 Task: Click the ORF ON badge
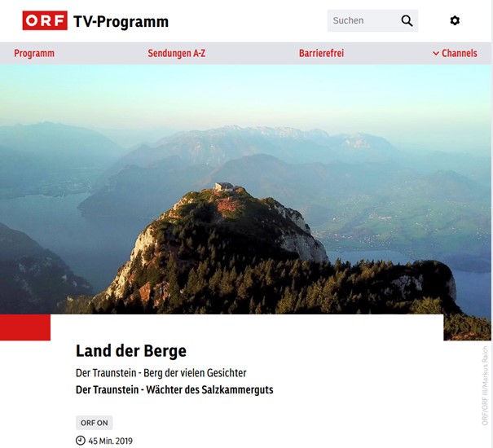coord(94,423)
